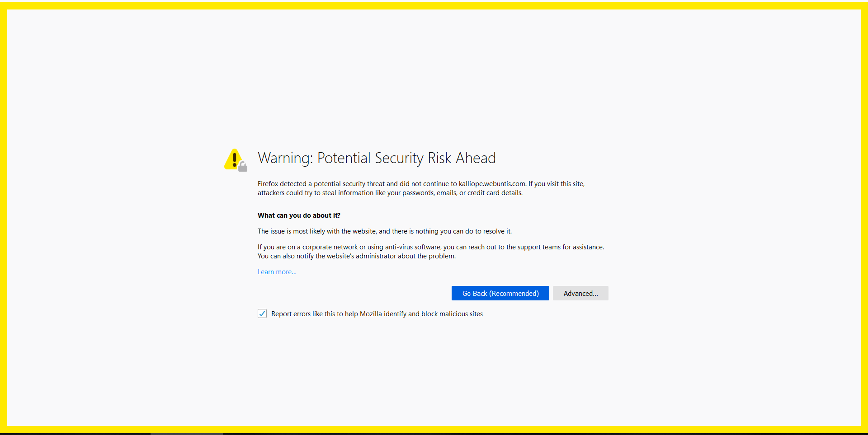Image resolution: width=868 pixels, height=435 pixels.
Task: Click the 'Warning: Potential Security Risk Ahead' heading
Action: click(377, 158)
